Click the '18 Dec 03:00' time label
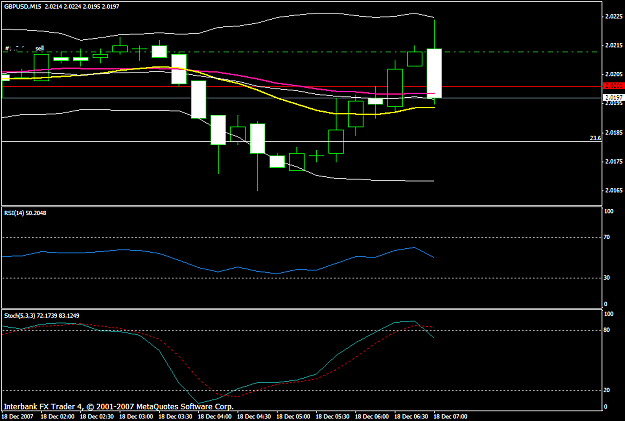625x421 pixels. tap(136, 417)
